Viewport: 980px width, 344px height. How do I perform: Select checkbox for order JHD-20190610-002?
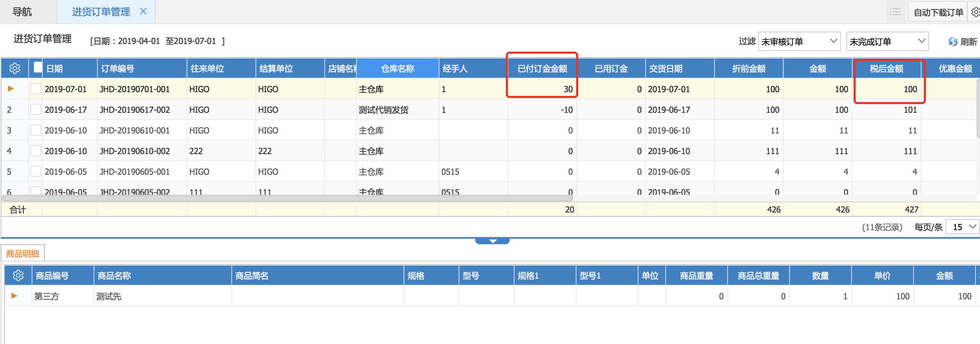coord(36,151)
